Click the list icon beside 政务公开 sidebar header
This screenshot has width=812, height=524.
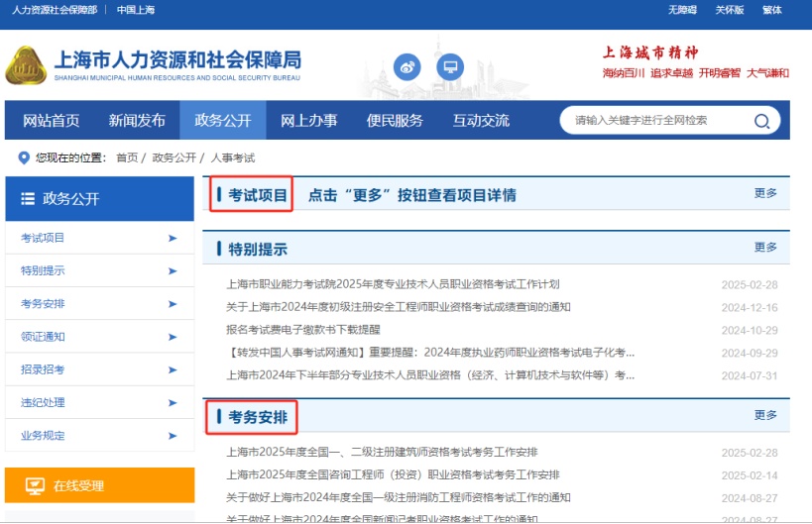click(28, 199)
